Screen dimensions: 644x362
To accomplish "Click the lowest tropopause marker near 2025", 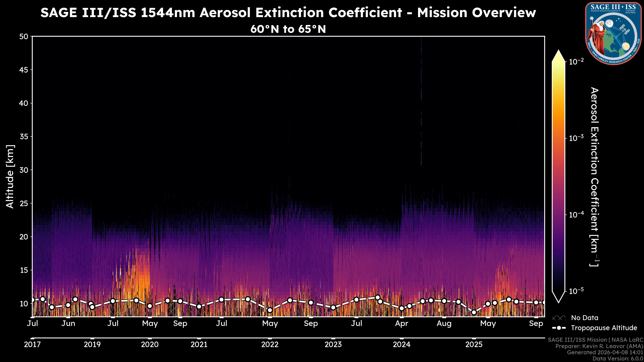I will pyautogui.click(x=474, y=312).
